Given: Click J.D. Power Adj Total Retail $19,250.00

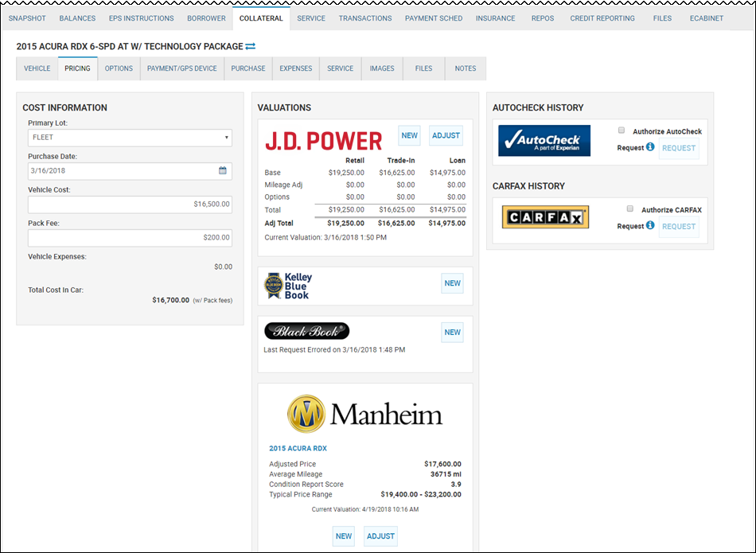Looking at the screenshot, I should (x=345, y=224).
